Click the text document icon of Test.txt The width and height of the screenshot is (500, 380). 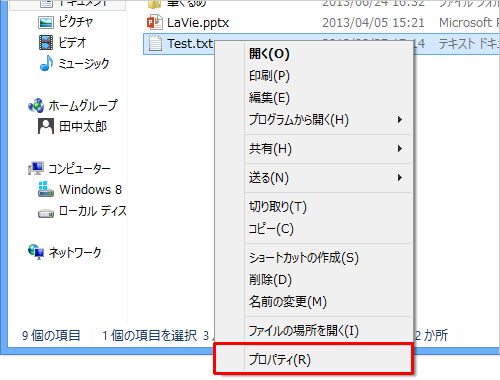pos(155,43)
